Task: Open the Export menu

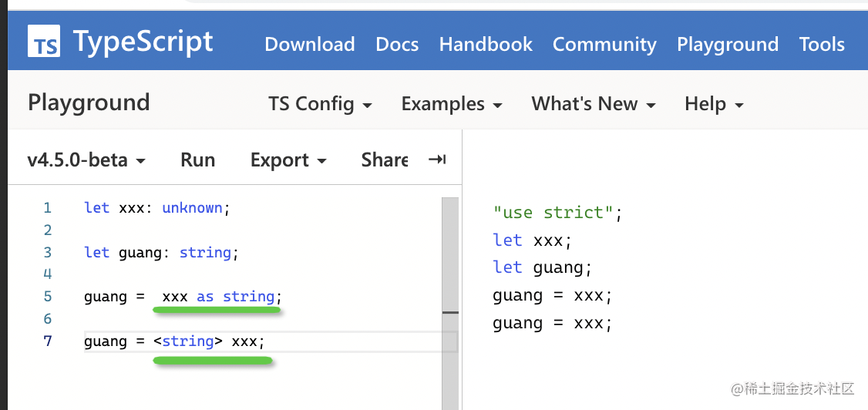Action: pyautogui.click(x=288, y=160)
